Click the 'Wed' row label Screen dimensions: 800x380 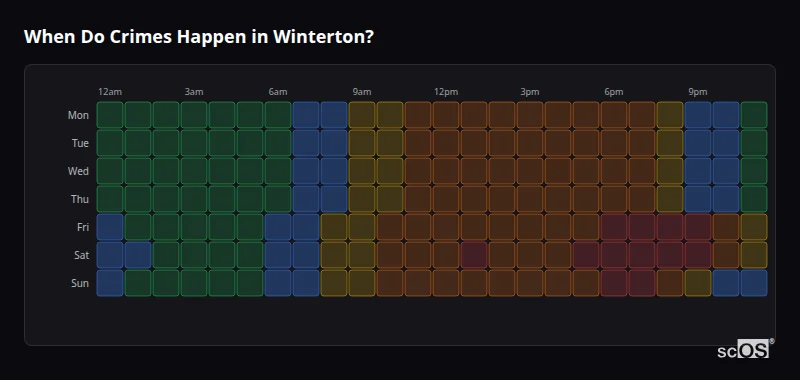point(78,171)
